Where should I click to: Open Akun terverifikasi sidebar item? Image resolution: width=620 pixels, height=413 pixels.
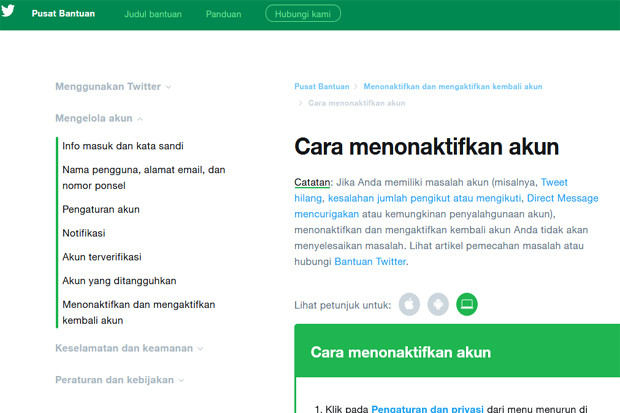coord(102,257)
